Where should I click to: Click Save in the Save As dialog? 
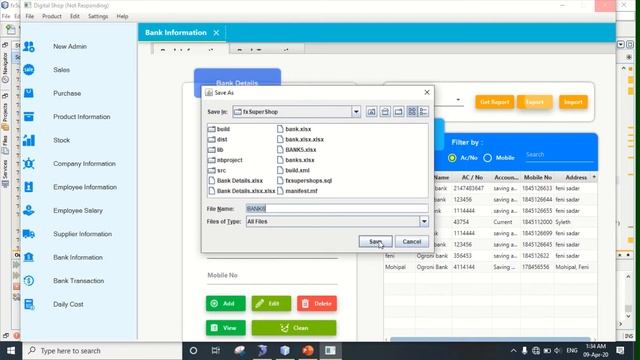click(376, 242)
